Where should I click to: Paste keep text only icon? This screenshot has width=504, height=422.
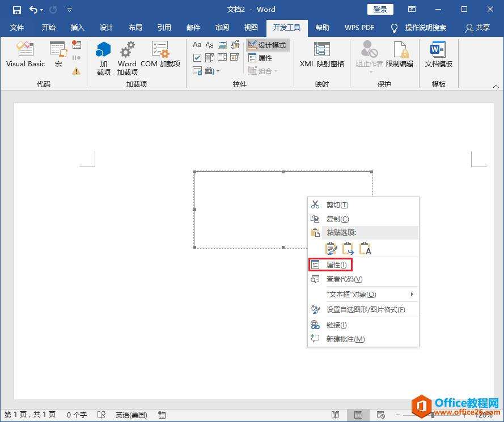tap(365, 249)
